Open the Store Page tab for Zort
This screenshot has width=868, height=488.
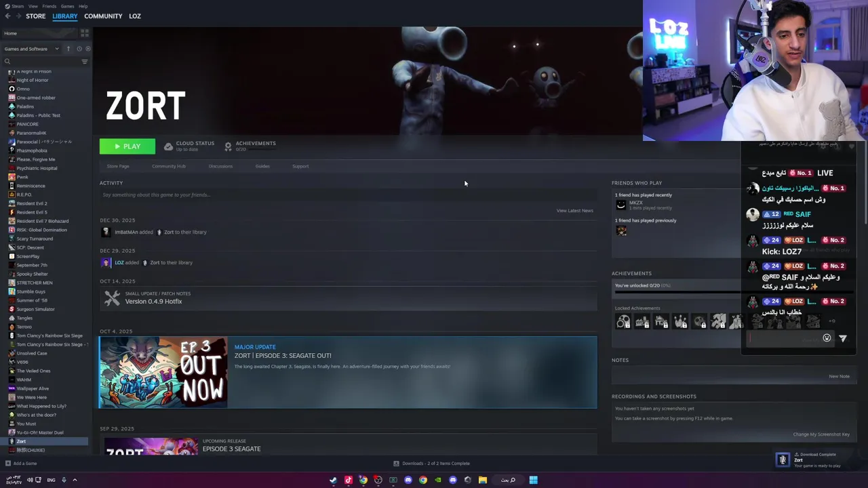click(x=118, y=166)
